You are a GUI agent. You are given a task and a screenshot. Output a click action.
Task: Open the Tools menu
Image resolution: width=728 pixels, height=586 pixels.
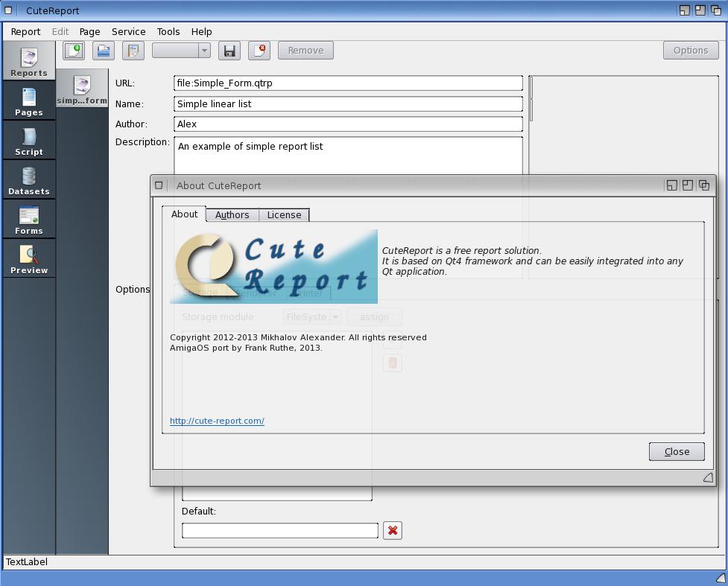pos(168,31)
